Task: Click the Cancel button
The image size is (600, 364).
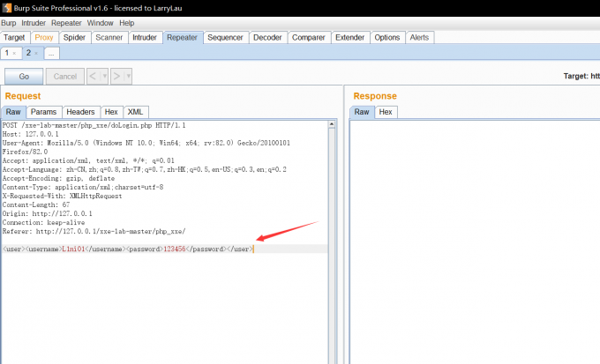Action: 65,77
